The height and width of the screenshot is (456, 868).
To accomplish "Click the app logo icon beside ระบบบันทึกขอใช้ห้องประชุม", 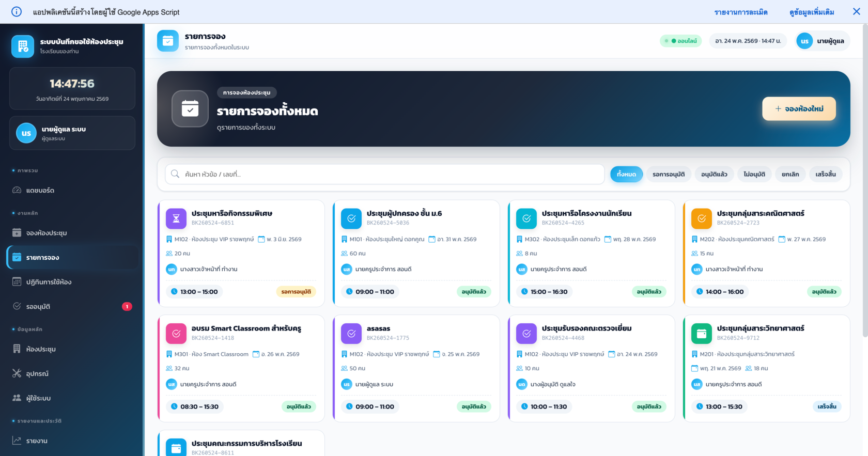I will point(23,46).
